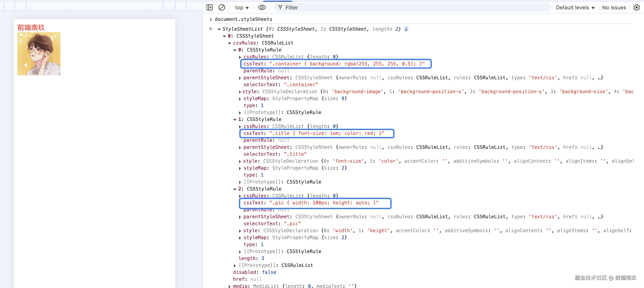The image size is (644, 288).
Task: Click the StyleSheetList info badge icon
Action: (x=406, y=29)
